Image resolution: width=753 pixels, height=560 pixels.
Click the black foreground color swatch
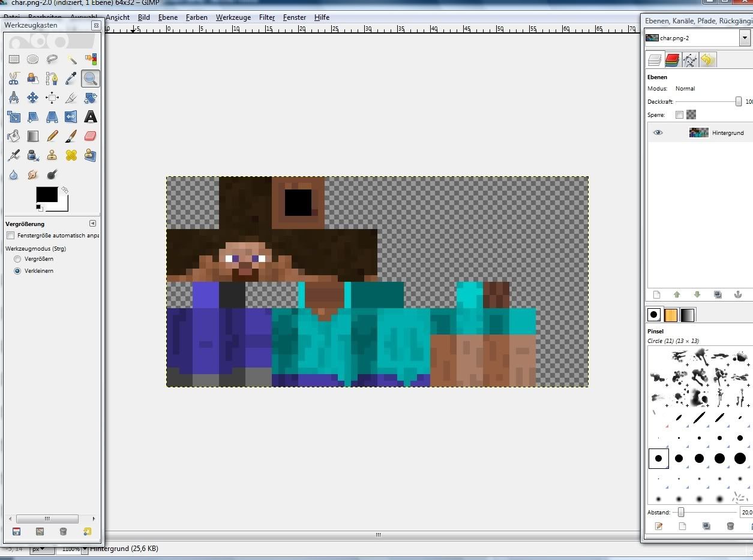click(47, 194)
